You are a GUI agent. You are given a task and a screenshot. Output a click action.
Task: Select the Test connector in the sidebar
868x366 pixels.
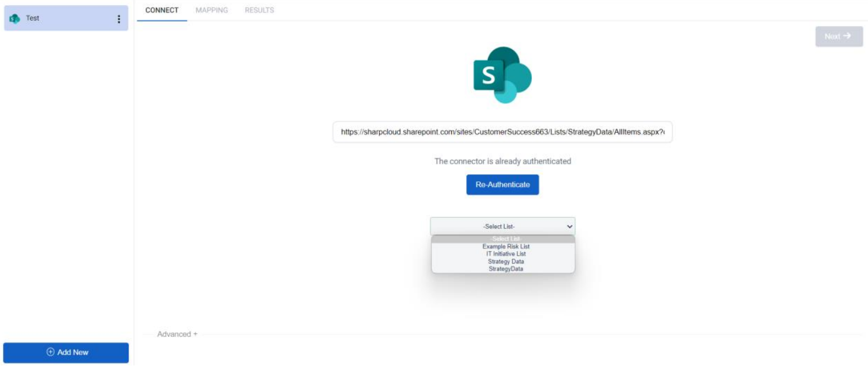(x=65, y=19)
